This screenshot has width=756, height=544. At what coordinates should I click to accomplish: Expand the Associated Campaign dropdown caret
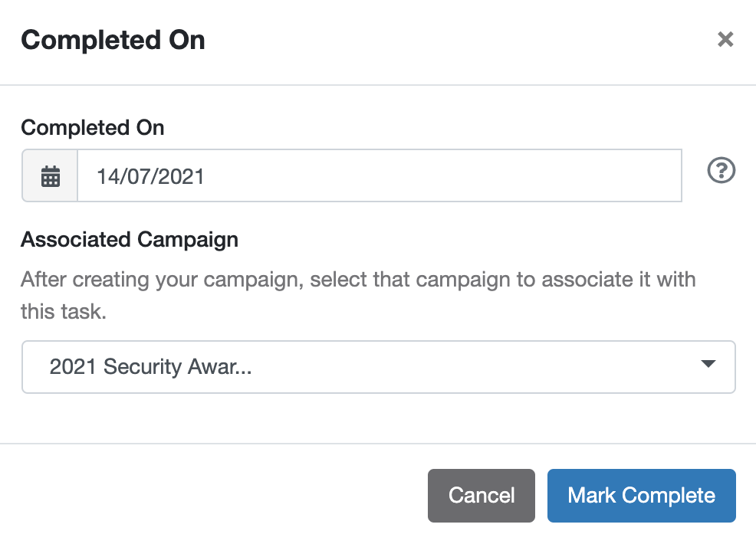pyautogui.click(x=708, y=363)
